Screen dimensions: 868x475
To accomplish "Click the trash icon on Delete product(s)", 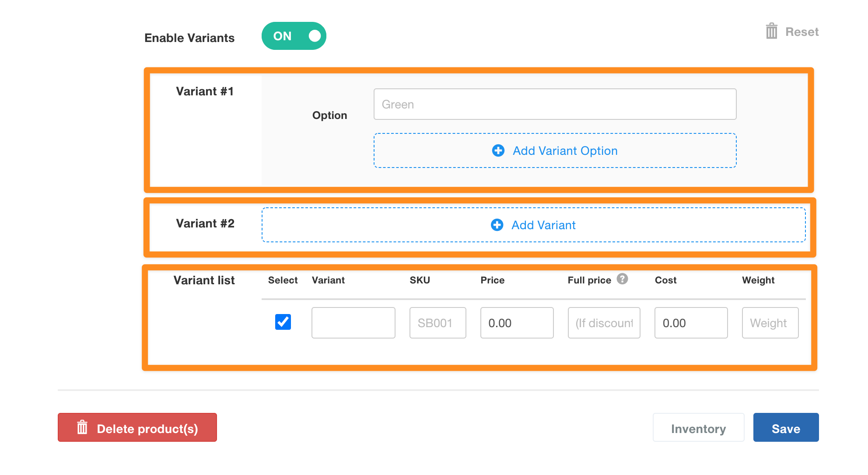I will [82, 427].
